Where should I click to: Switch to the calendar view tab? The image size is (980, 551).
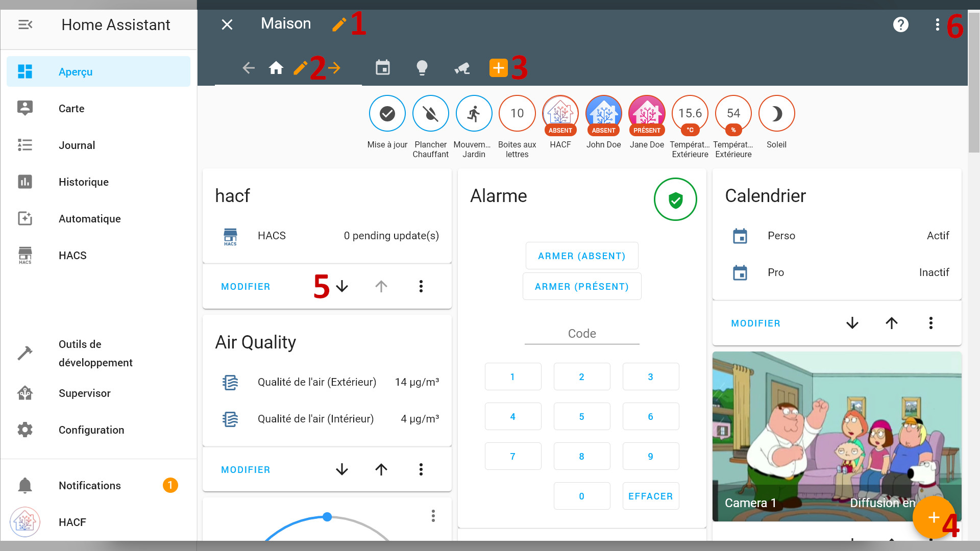383,68
